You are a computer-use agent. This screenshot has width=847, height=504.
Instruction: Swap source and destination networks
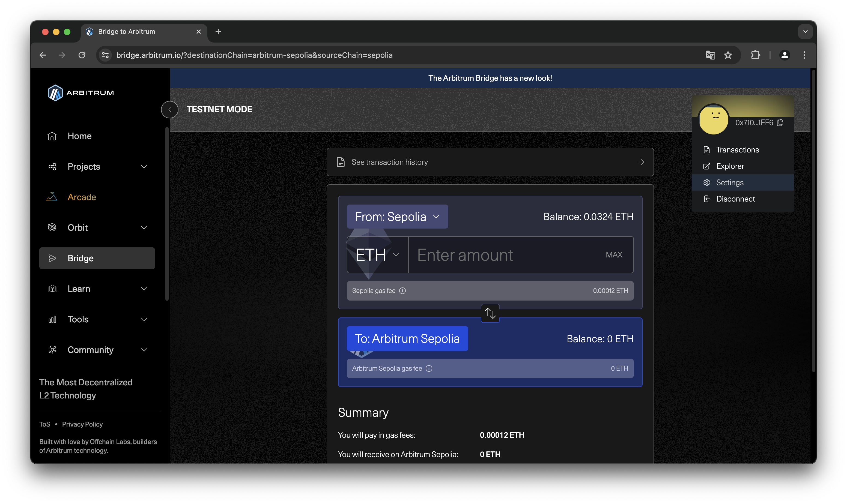(x=490, y=313)
